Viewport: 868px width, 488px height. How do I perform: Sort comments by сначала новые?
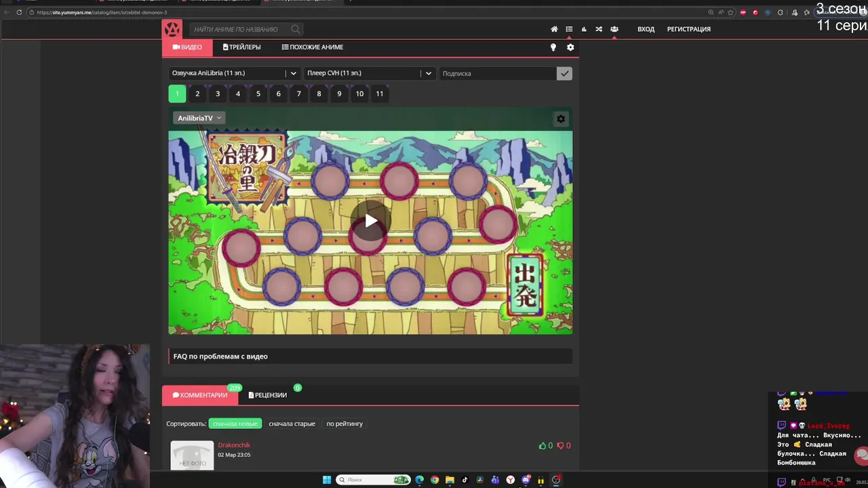235,424
